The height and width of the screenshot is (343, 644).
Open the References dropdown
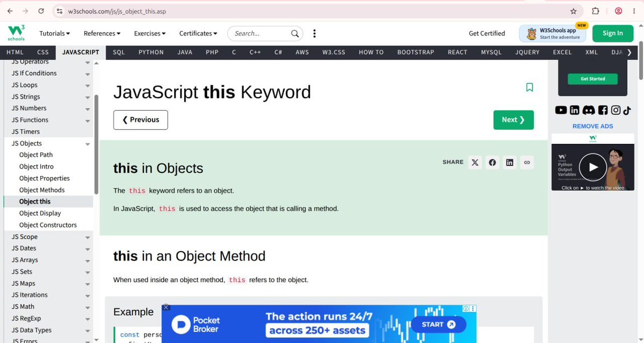[x=102, y=33]
